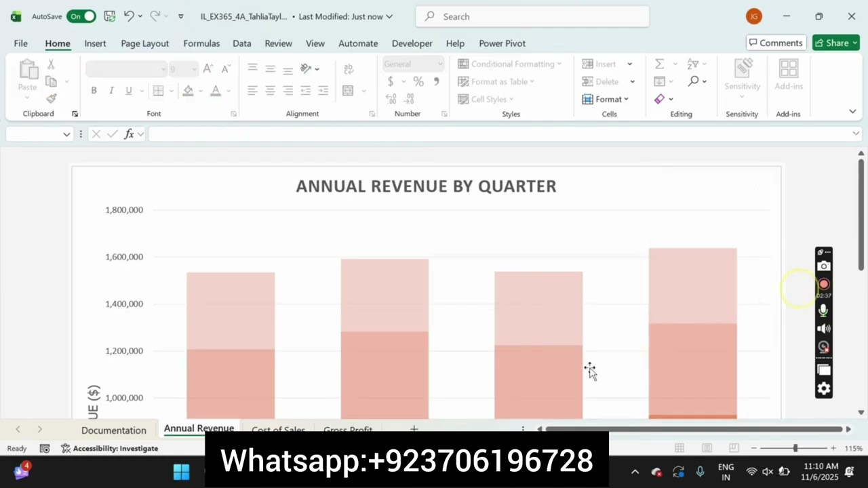The height and width of the screenshot is (488, 868).
Task: Click in the Search box
Action: tap(532, 16)
